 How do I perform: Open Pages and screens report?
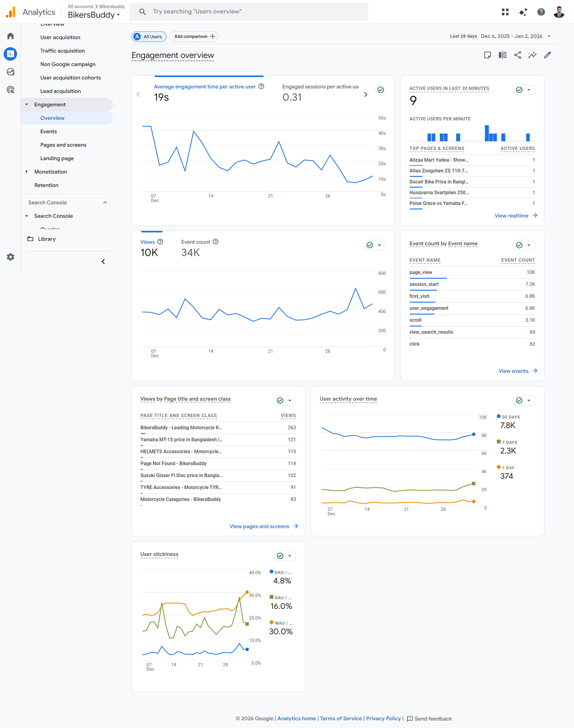tap(63, 145)
